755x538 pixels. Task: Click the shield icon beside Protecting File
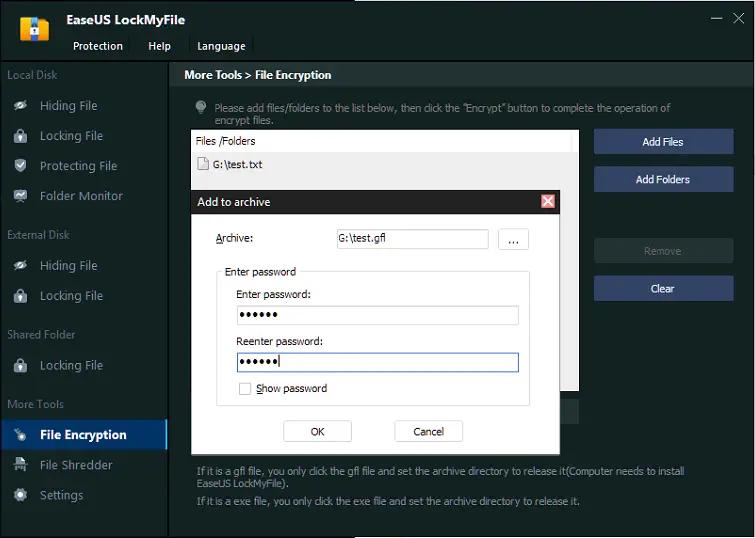pos(20,166)
